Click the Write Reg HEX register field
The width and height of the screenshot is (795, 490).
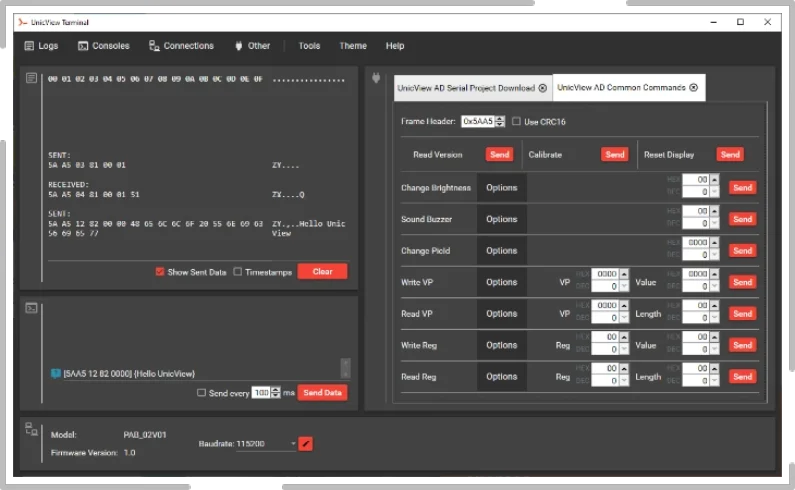(606, 337)
